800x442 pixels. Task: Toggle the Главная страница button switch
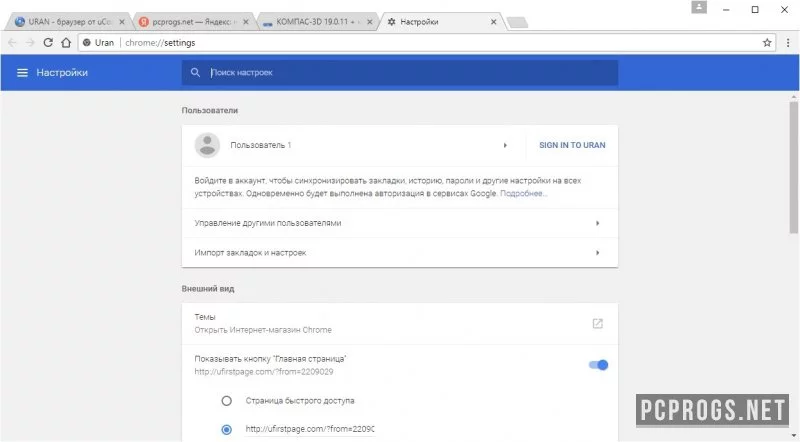click(x=598, y=365)
